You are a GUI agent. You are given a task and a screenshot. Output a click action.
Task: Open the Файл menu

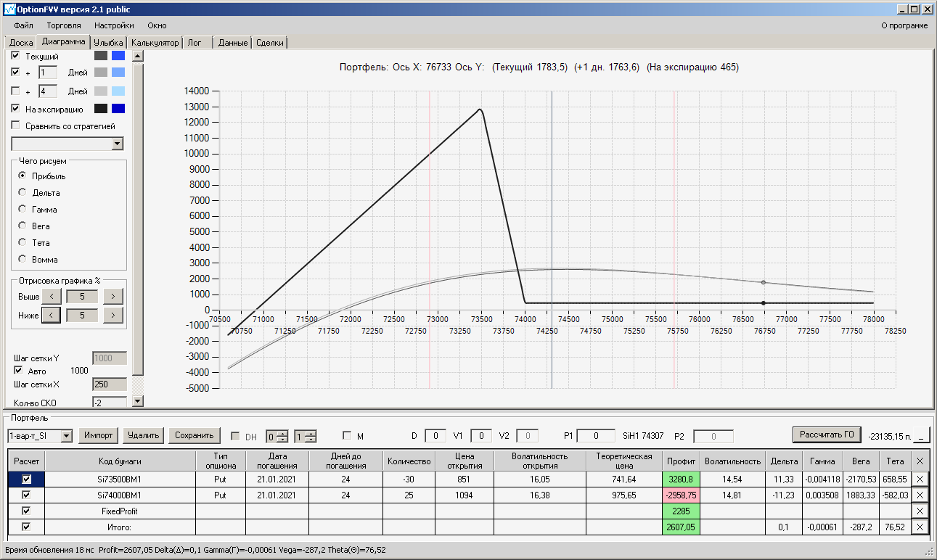click(23, 25)
